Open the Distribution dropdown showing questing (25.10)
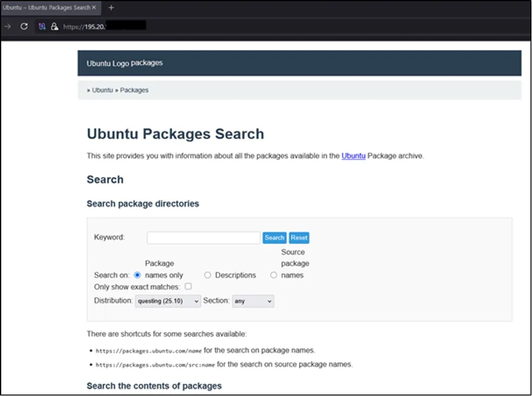 pyautogui.click(x=168, y=301)
